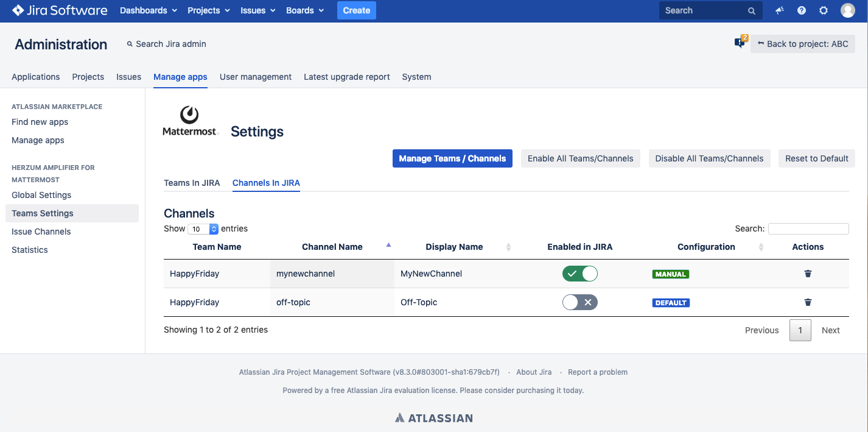Disable the mynewchannel Enabled in JIRA toggle

click(x=579, y=274)
